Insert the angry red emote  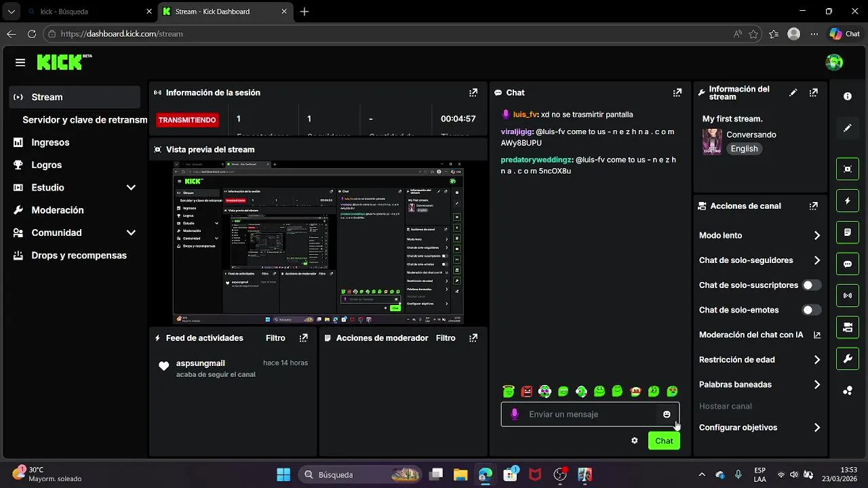pos(527,391)
